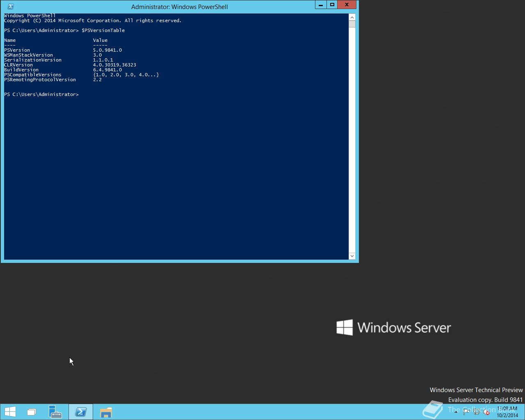Click the PSCompatibleVersions name
Screen dimensions: 525x420
pyautogui.click(x=33, y=75)
